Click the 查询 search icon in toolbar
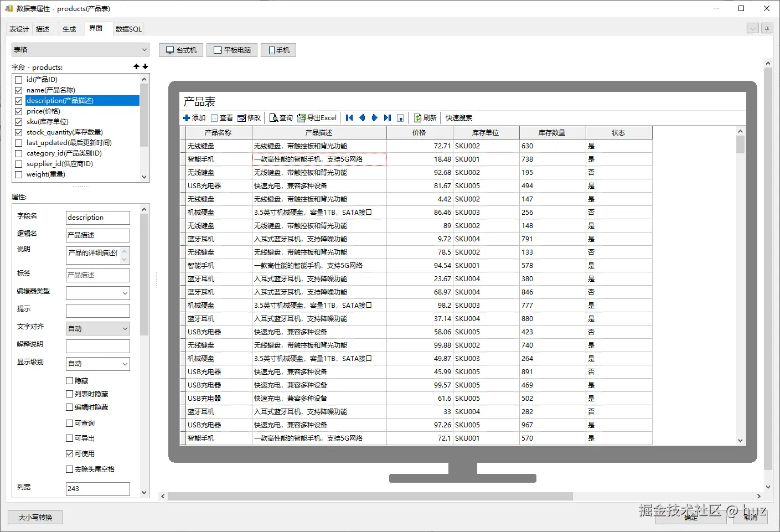 [x=273, y=118]
